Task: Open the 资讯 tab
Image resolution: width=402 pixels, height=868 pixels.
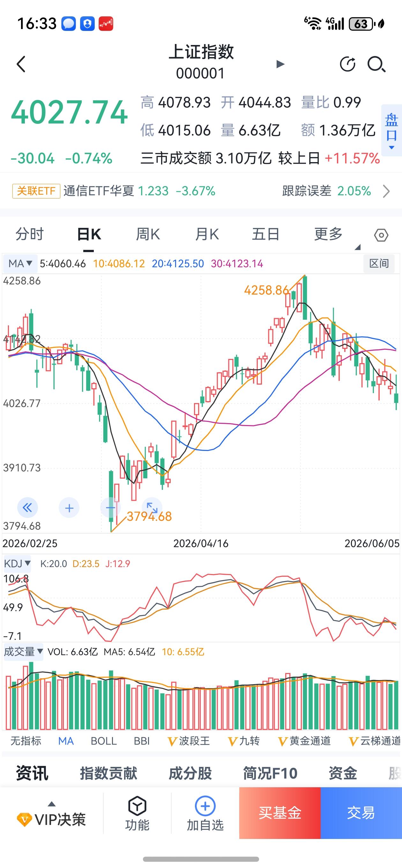Action: tap(32, 773)
